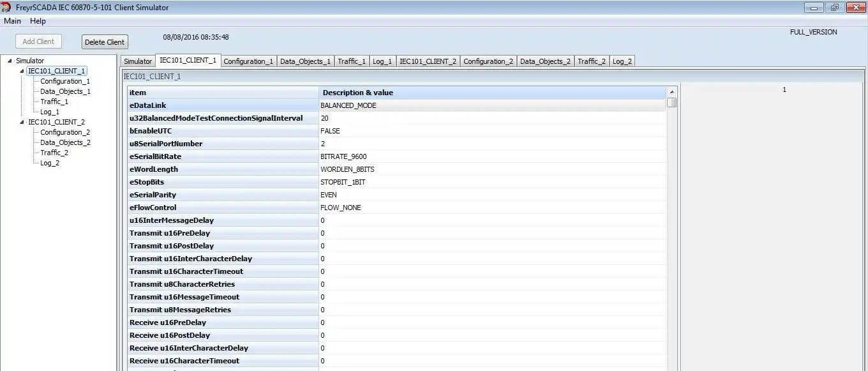Click the Transmit u16PostDelay row label
Viewport: 868px width, 371px height.
pos(223,246)
